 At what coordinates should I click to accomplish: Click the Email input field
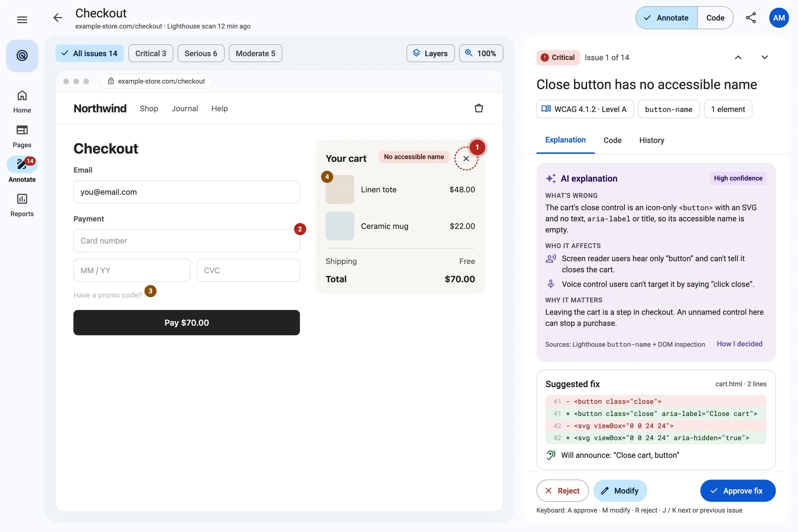187,192
